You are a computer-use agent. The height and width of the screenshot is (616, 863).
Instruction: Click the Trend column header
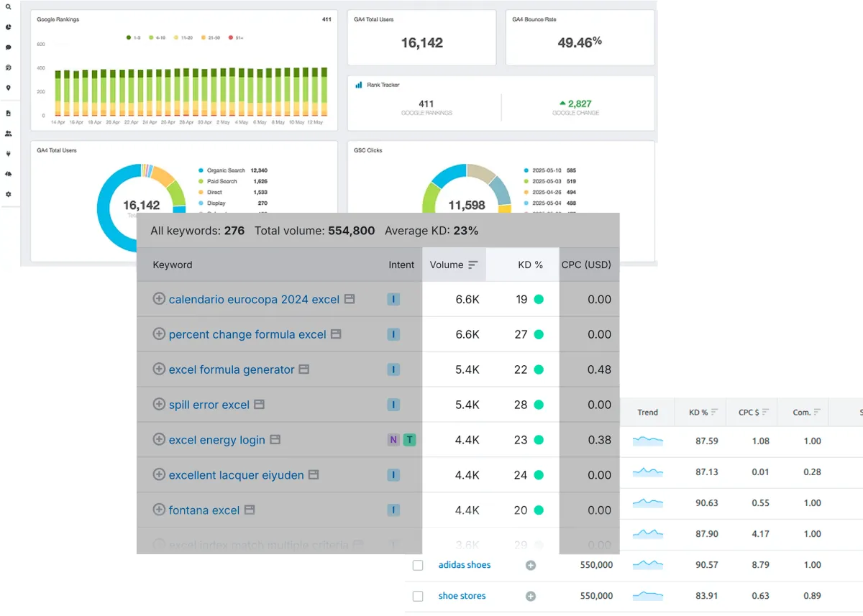tap(647, 413)
